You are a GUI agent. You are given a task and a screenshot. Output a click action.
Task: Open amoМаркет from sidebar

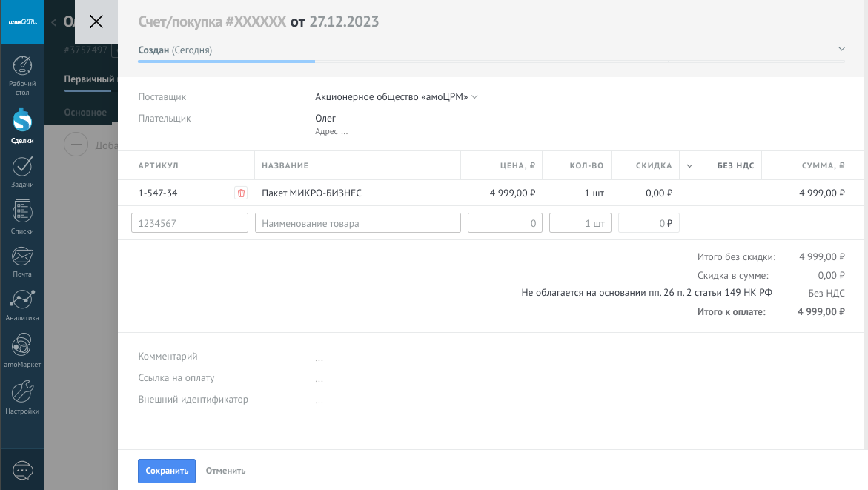22,350
